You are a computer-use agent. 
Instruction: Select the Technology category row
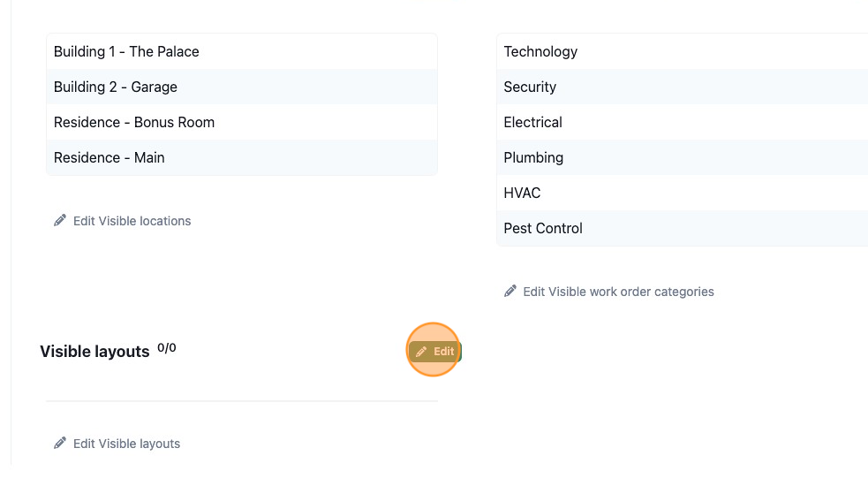click(683, 51)
